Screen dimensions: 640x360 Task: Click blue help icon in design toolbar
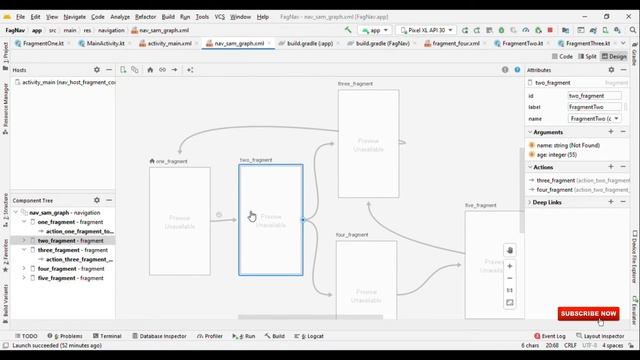pos(517,70)
